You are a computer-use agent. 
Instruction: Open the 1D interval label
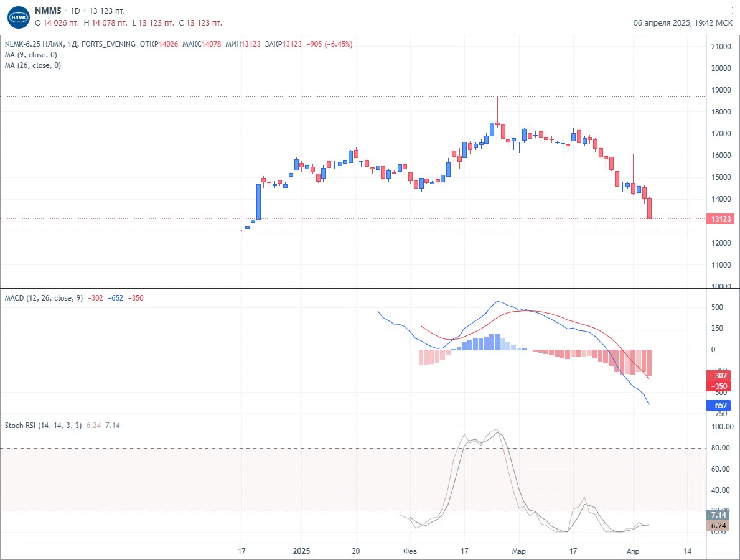tap(75, 11)
